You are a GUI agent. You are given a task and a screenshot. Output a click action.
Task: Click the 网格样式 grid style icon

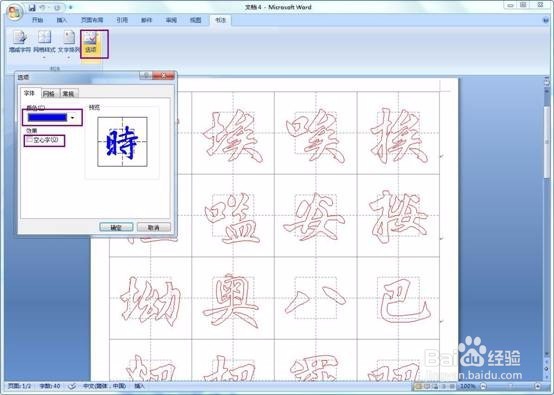pos(44,42)
